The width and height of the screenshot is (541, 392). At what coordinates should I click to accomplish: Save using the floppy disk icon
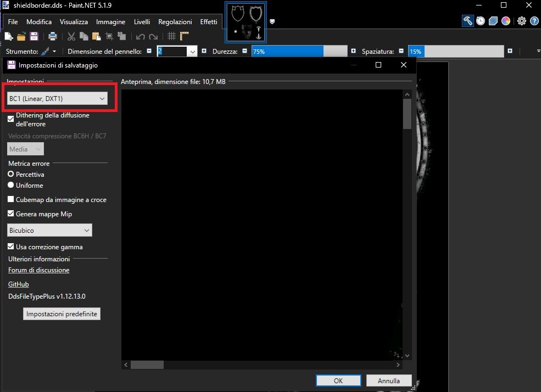pos(34,36)
